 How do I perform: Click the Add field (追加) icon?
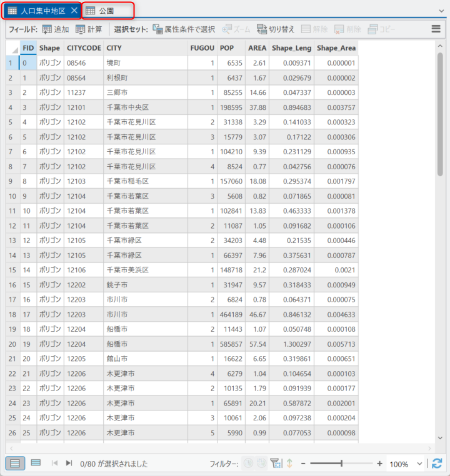coord(47,29)
